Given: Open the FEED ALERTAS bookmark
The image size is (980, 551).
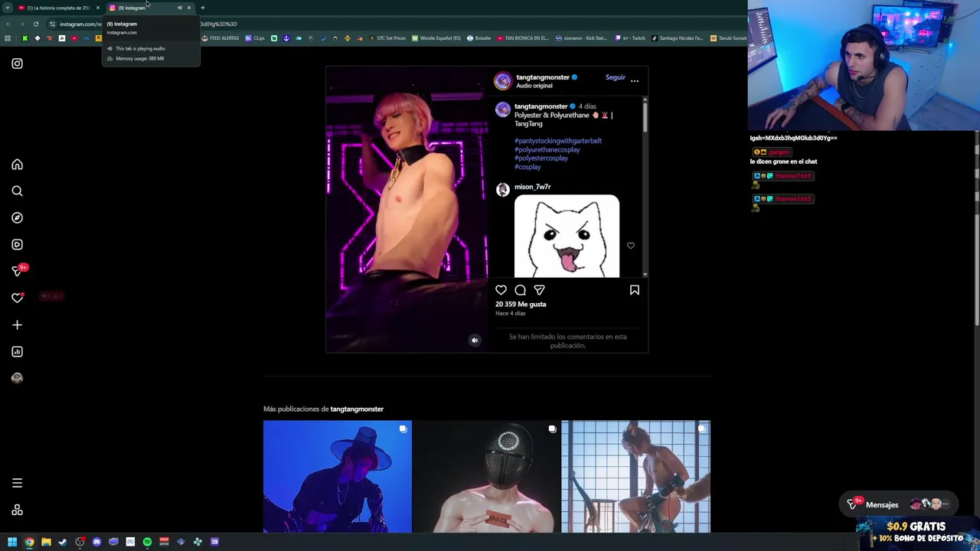Looking at the screenshot, I should (220, 38).
